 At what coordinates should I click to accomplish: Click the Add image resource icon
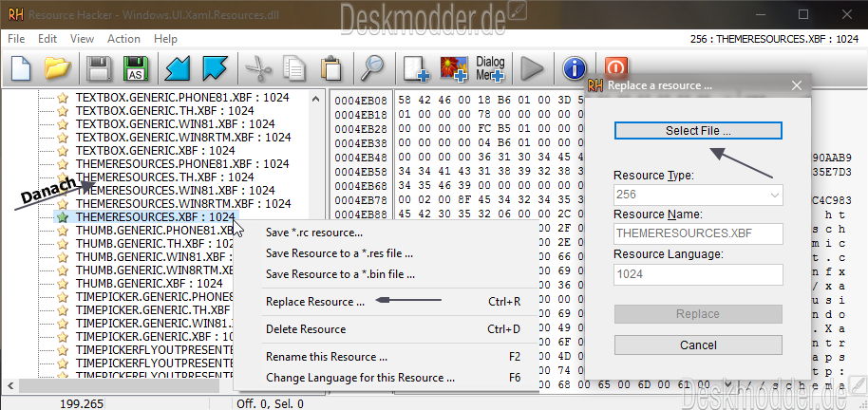(454, 69)
